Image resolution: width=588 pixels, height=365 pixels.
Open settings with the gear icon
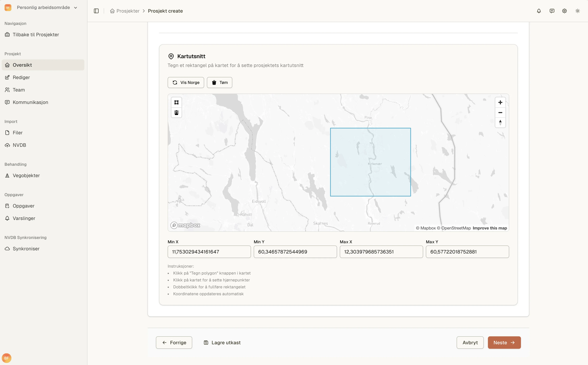coord(564,11)
